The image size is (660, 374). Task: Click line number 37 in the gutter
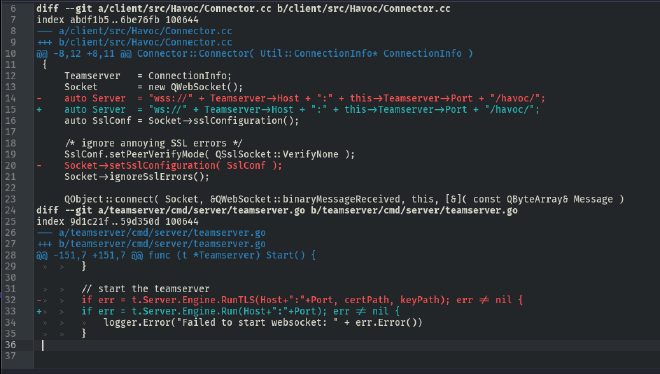point(11,356)
